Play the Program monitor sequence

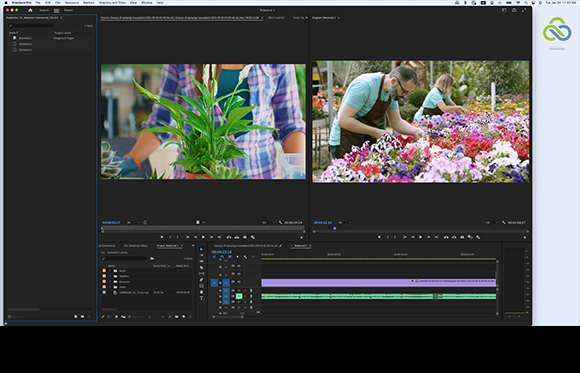pyautogui.click(x=420, y=237)
